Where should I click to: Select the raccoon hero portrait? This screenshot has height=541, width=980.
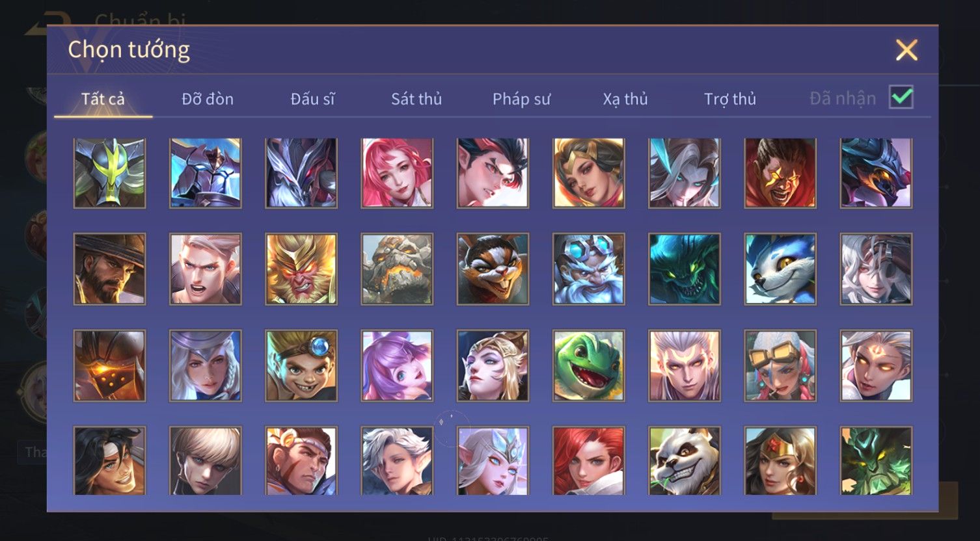(493, 269)
